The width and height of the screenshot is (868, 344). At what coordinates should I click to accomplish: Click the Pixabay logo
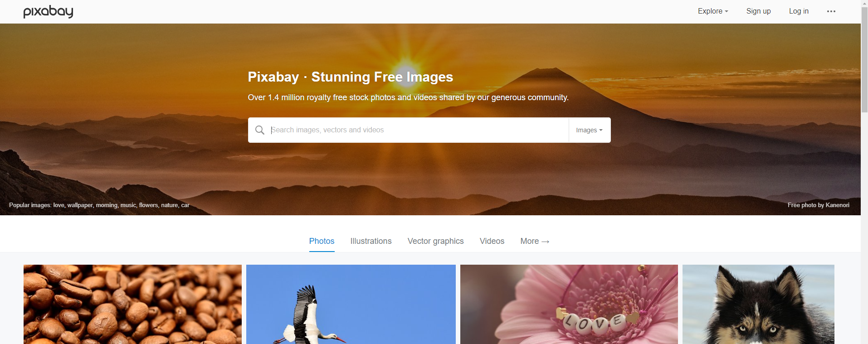pos(48,11)
